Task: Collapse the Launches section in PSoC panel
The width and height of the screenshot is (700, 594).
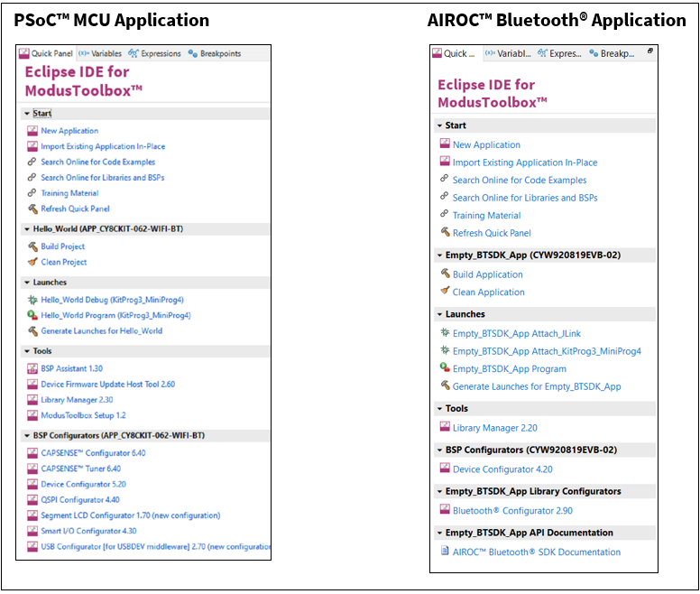Action: click(x=27, y=283)
